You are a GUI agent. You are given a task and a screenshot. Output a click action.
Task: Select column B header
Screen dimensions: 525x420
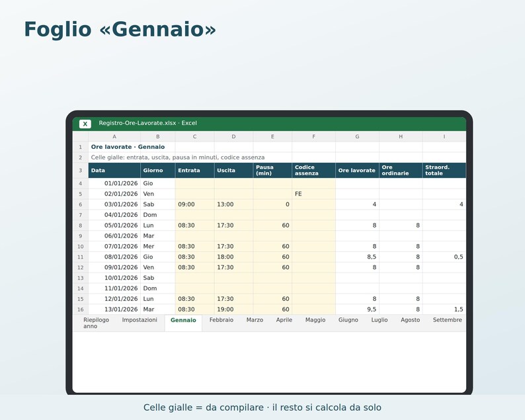(158, 137)
